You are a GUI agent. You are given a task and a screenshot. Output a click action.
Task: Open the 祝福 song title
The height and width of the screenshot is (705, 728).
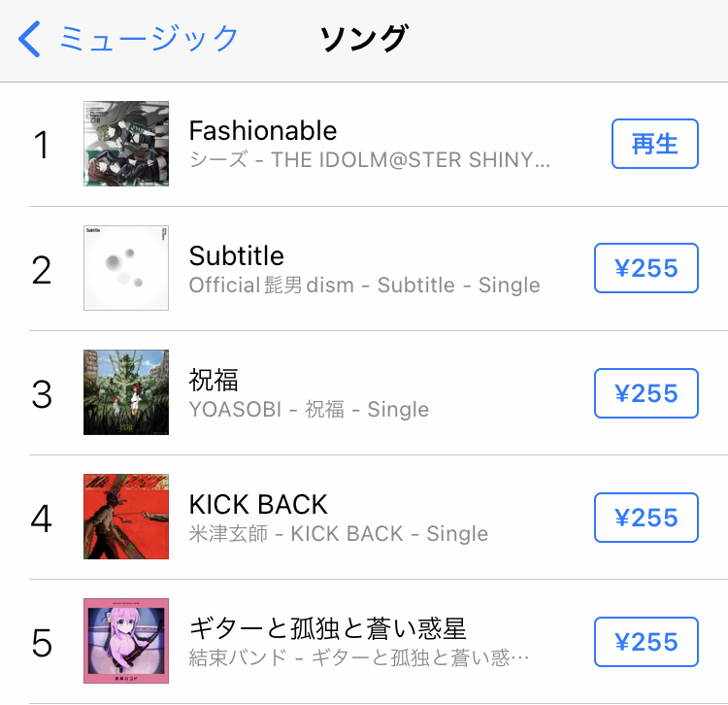214,380
